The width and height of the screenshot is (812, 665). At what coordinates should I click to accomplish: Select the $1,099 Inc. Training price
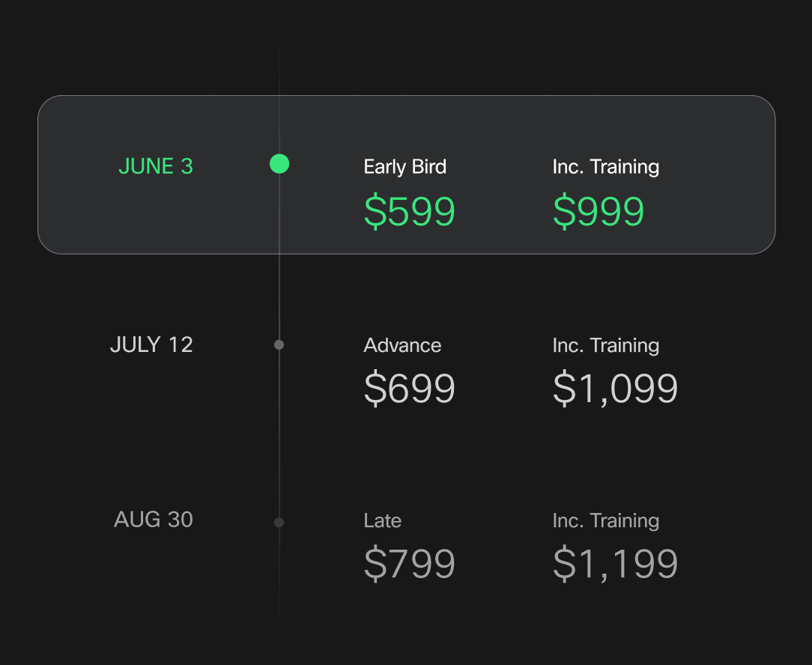[x=615, y=389]
